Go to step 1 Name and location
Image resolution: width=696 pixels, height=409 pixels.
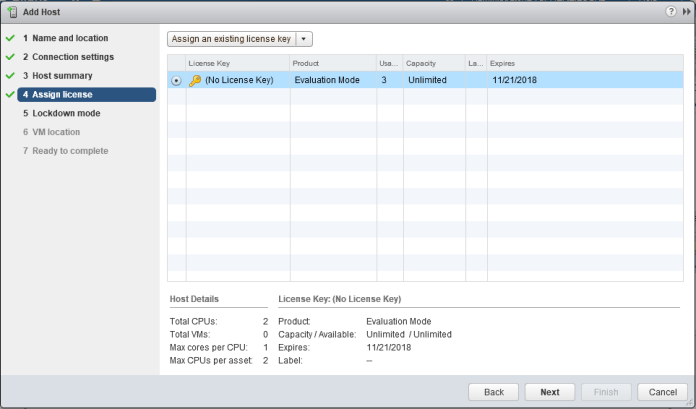click(x=70, y=38)
